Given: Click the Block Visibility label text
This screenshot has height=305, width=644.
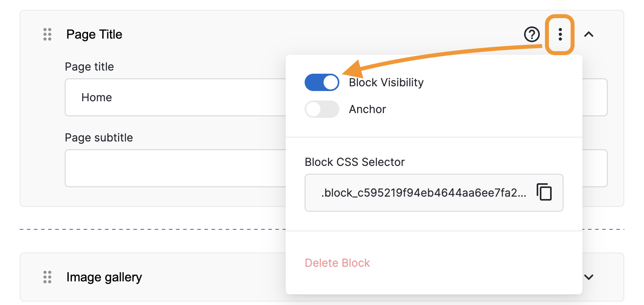Looking at the screenshot, I should pos(386,82).
